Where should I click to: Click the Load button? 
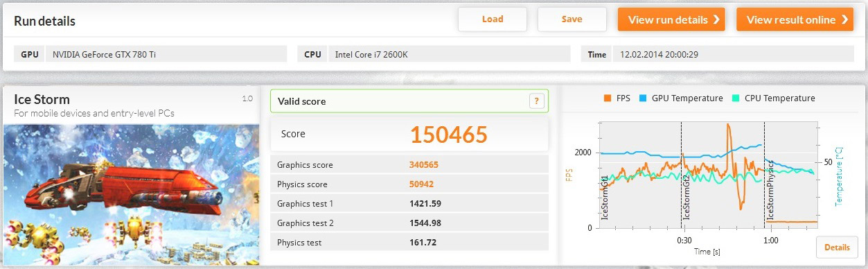(493, 19)
